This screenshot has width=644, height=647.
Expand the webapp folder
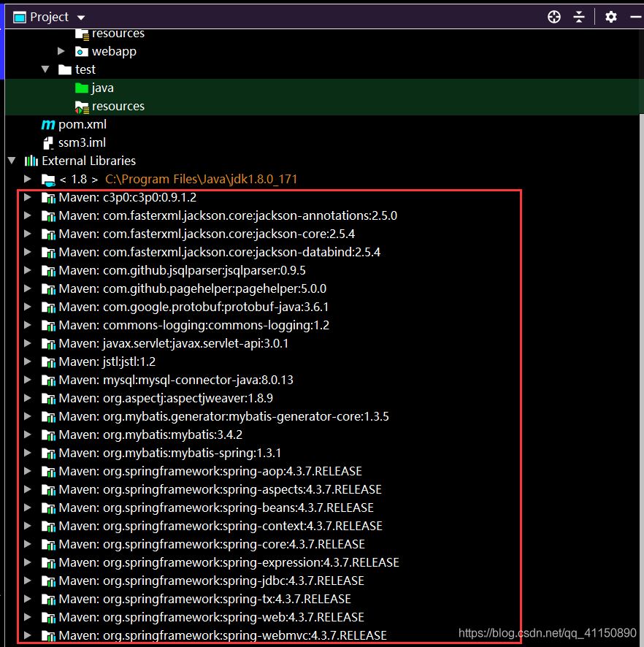[x=62, y=52]
